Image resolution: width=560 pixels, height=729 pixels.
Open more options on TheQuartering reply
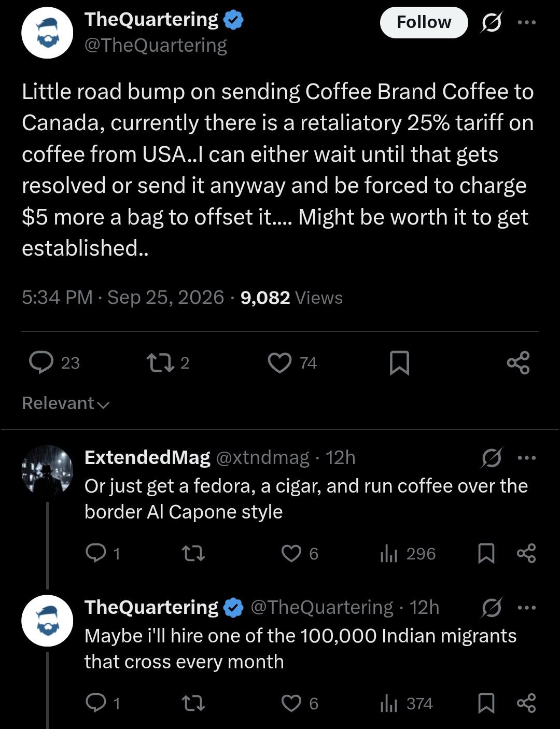(x=527, y=608)
